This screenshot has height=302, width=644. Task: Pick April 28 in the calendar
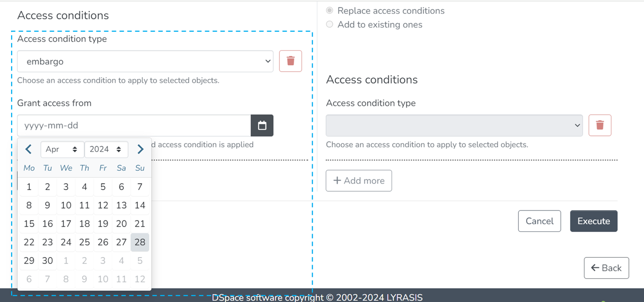click(x=140, y=242)
